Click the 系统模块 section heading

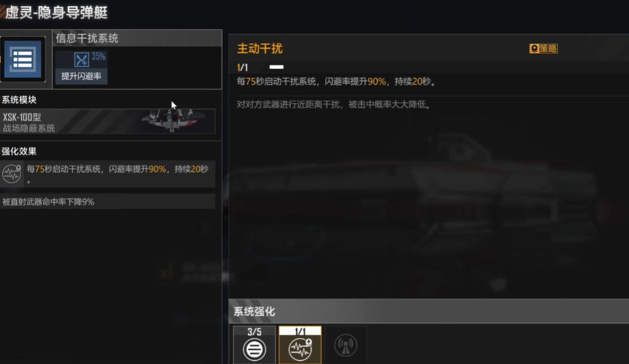coord(19,100)
